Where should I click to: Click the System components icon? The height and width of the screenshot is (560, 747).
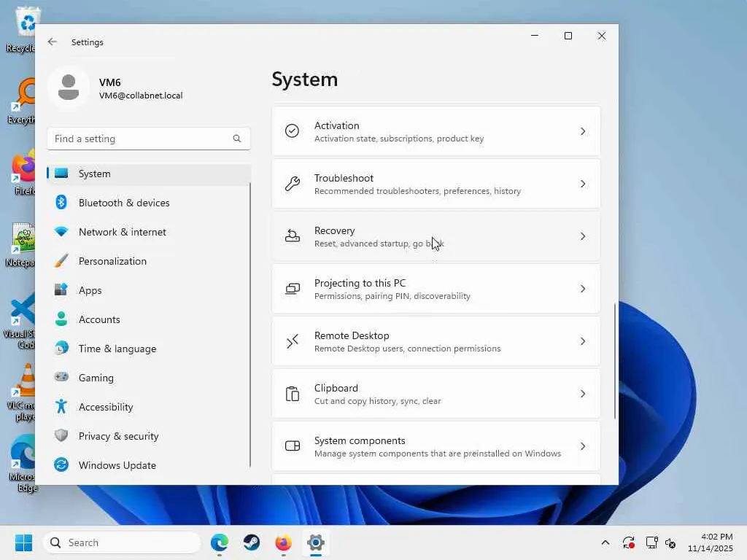pyautogui.click(x=292, y=446)
